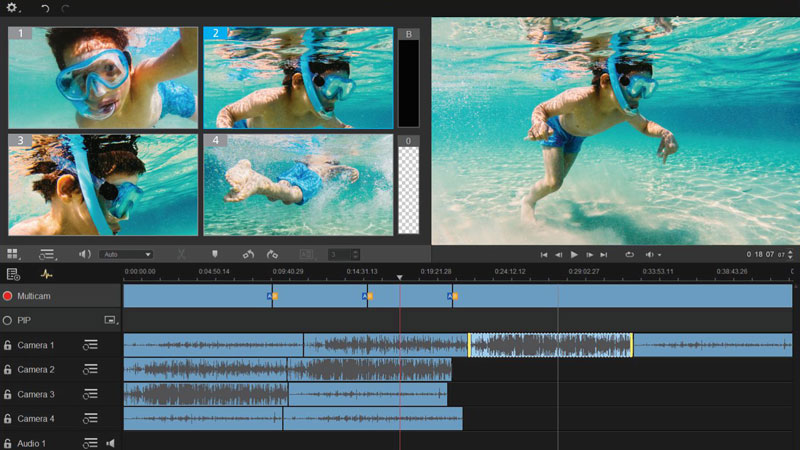Select camera 2 thumbnail
Screen dimensions: 800x450
click(298, 78)
